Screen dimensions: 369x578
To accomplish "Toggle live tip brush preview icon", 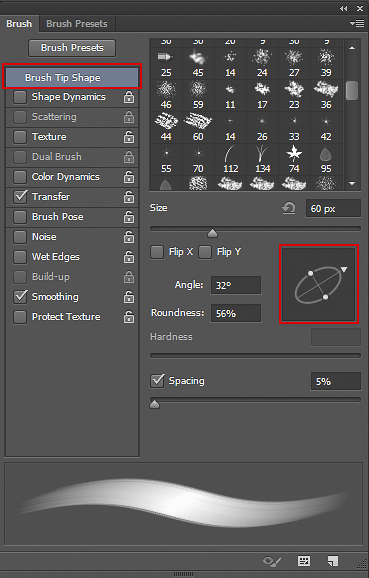I will click(x=272, y=561).
